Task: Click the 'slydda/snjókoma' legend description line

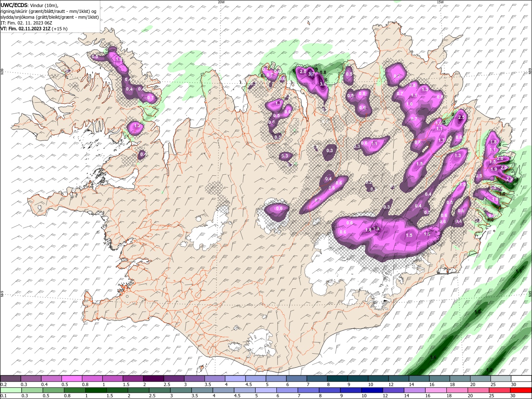Action: click(50, 17)
